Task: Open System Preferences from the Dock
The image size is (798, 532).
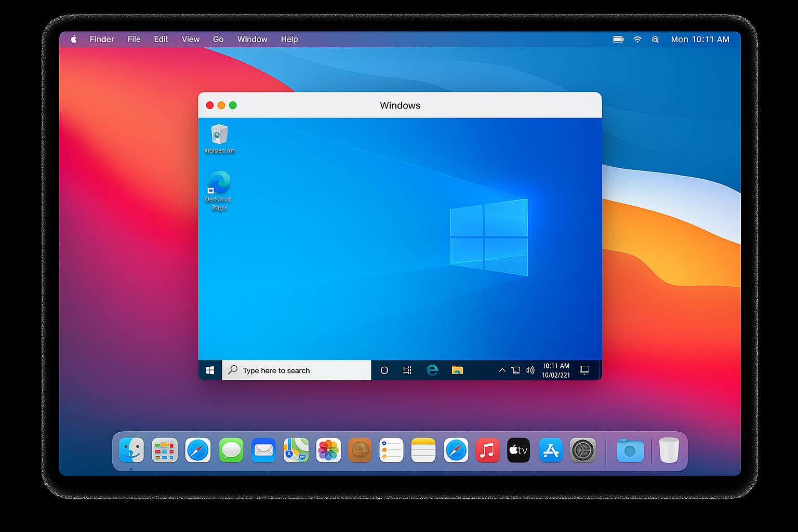Action: point(583,450)
